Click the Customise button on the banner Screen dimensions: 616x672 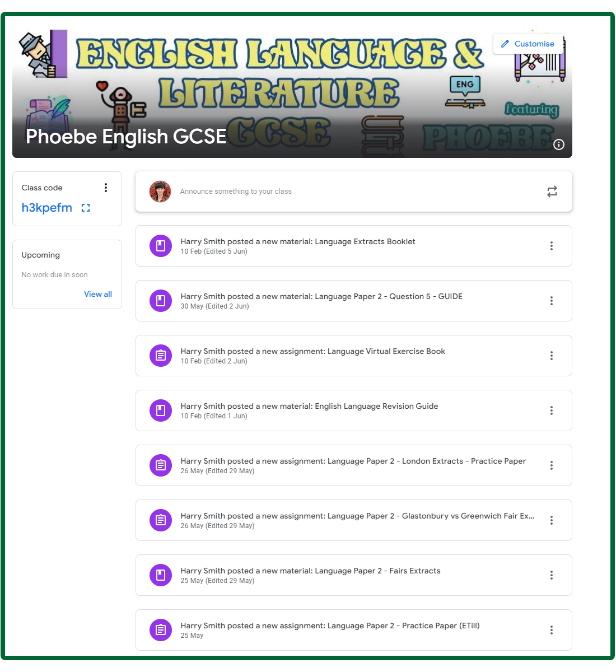point(528,44)
